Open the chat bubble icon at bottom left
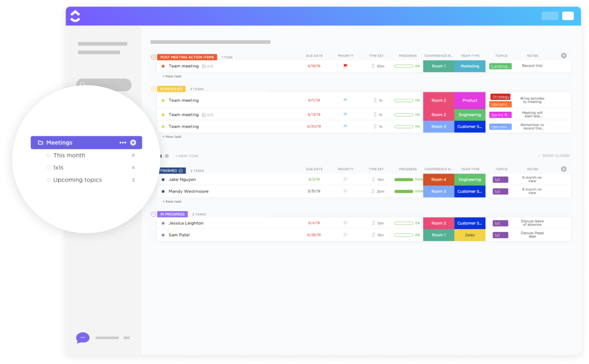589x364 pixels. [82, 337]
